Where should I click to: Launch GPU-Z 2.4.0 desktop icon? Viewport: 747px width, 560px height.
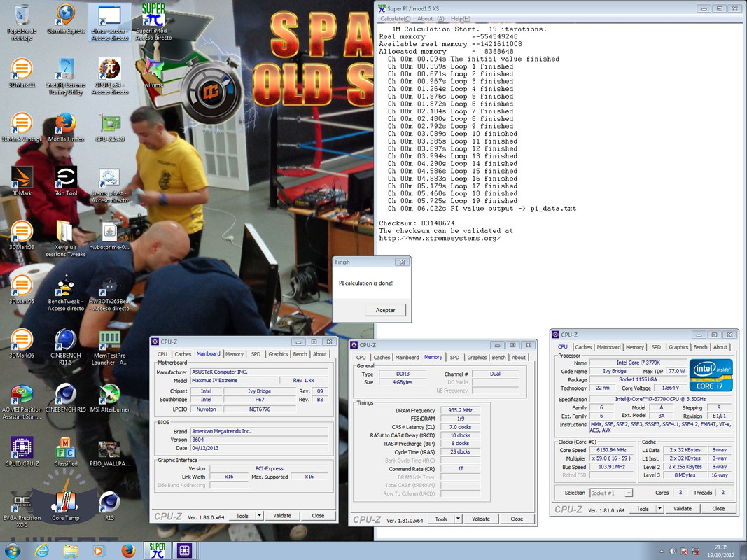[x=110, y=127]
